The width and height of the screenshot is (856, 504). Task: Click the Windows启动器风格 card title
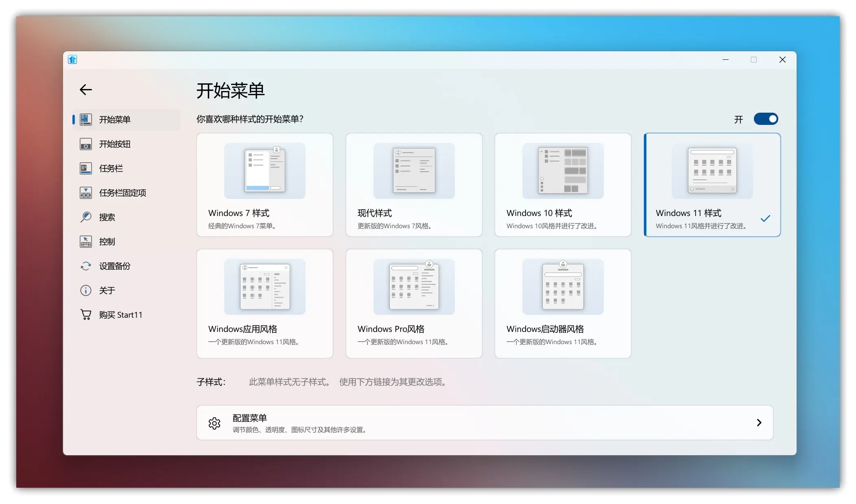point(545,329)
